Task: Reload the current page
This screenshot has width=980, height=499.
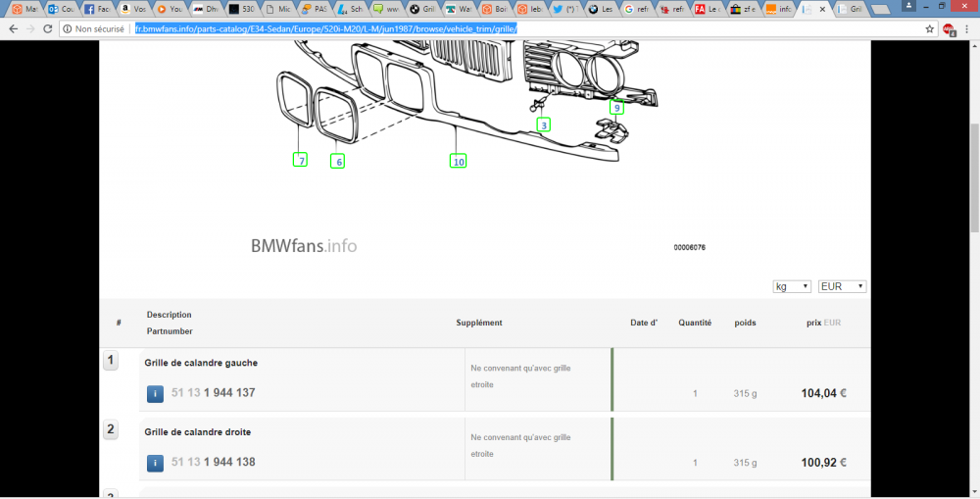Action: coord(47,28)
